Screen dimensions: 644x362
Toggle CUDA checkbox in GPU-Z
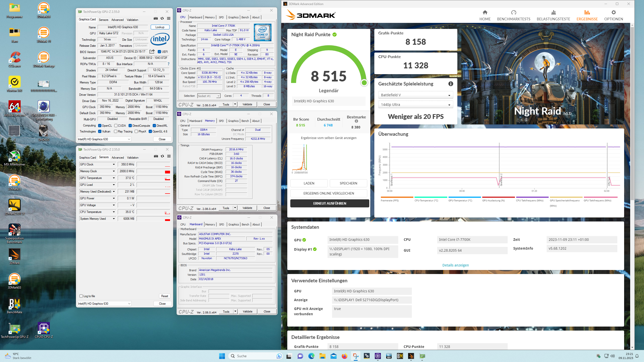tap(116, 126)
